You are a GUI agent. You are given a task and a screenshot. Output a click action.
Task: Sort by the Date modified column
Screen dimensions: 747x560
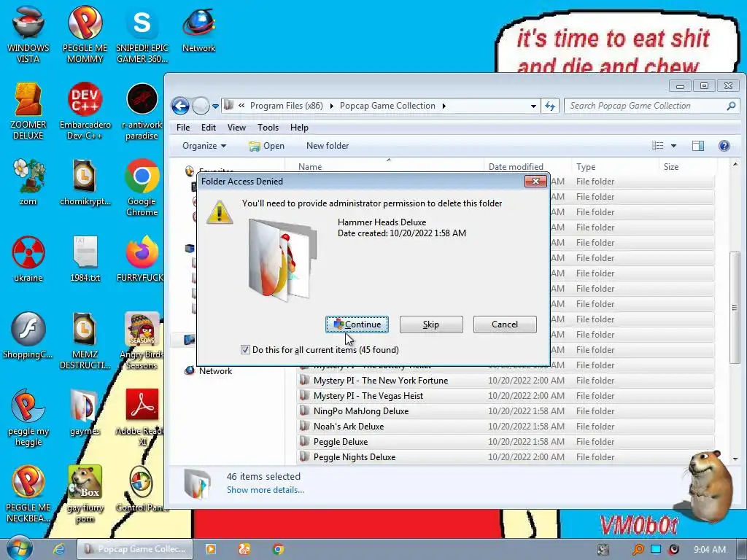528,167
